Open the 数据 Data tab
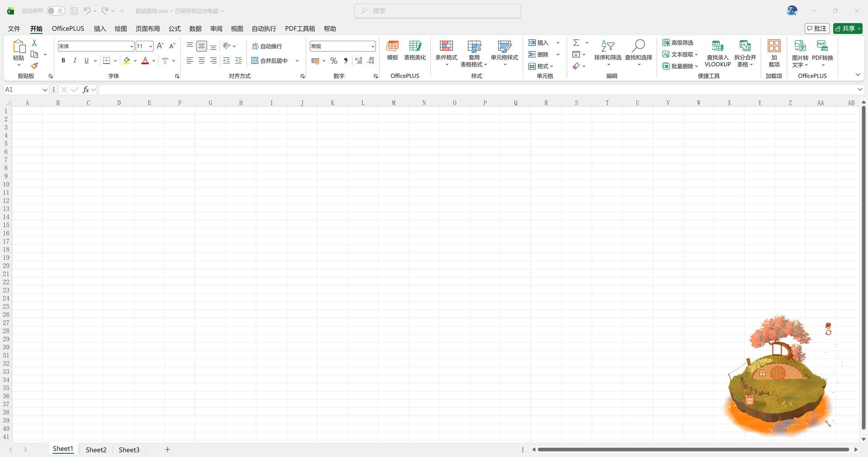 click(x=195, y=29)
